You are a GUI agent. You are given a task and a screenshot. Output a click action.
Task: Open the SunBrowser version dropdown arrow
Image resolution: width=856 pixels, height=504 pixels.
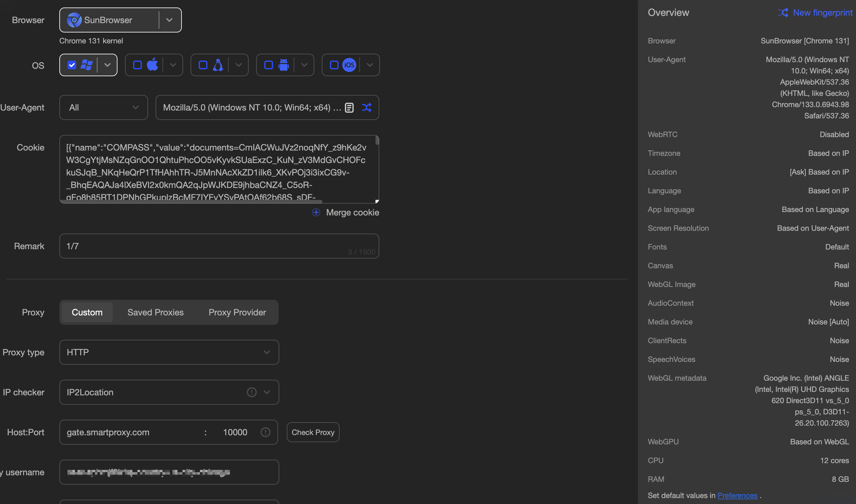click(170, 20)
